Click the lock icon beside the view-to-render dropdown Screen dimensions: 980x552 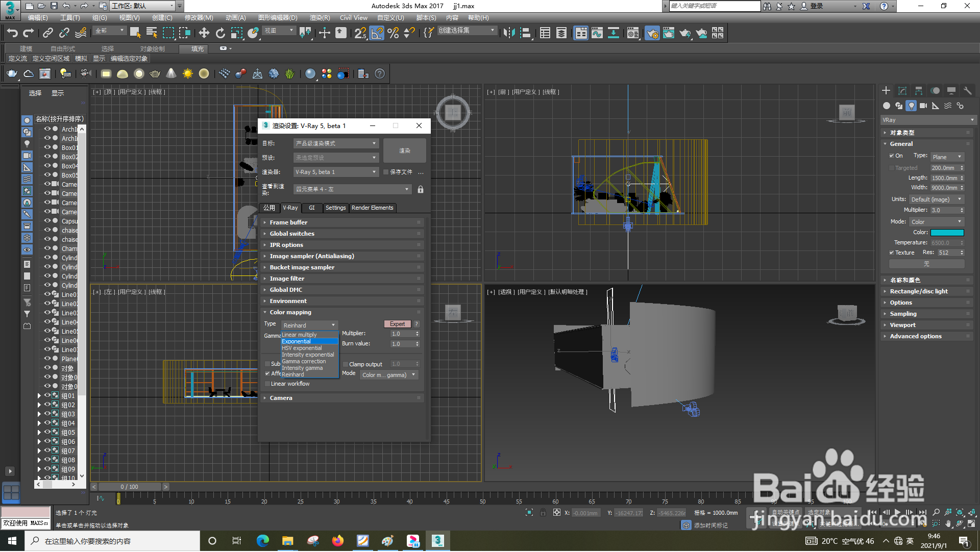421,189
